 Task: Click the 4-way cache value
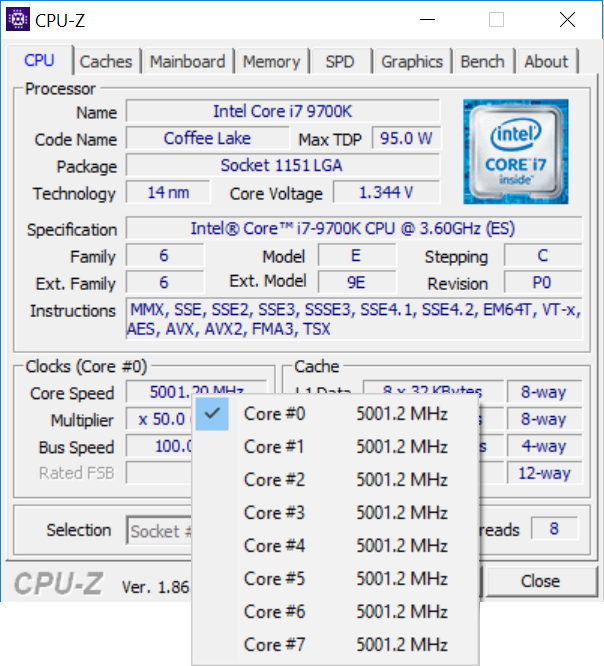pyautogui.click(x=545, y=446)
